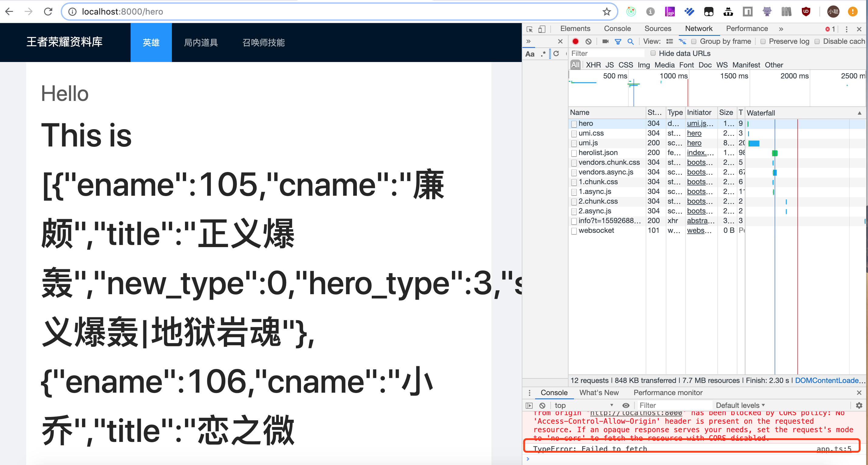Open the Performance monitor tab
This screenshot has height=465, width=868.
click(668, 392)
